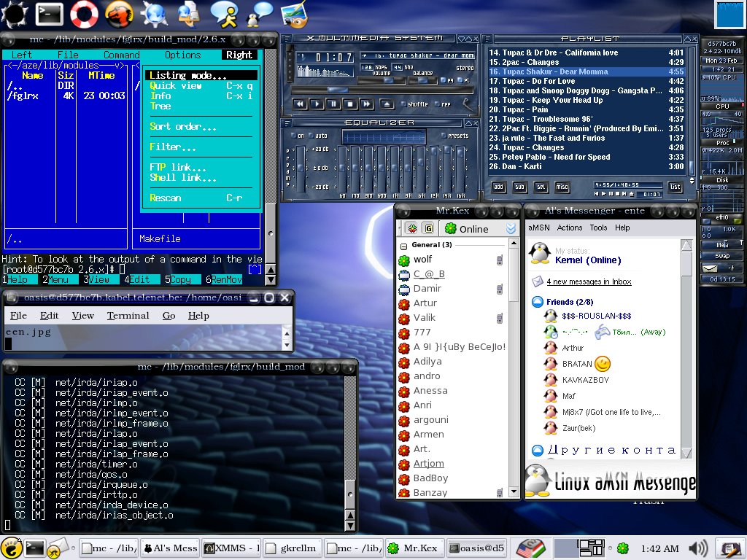Toggle the XMMS PL playlist button
Viewport: 747px width, 560px height.
[x=463, y=80]
